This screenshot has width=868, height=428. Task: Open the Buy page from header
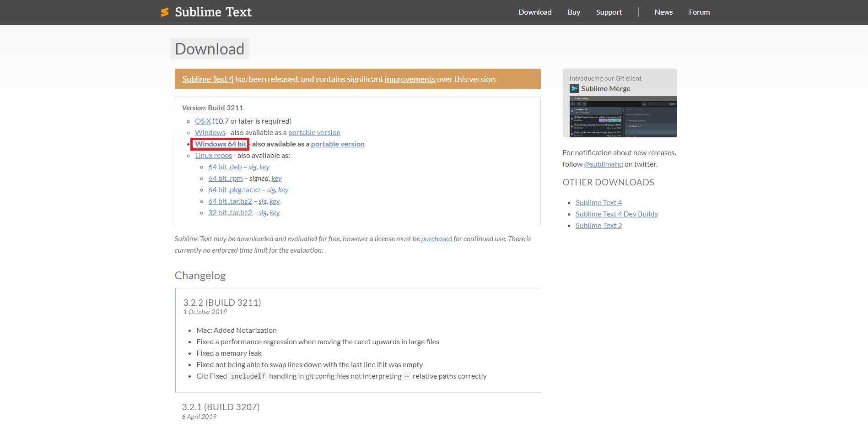pyautogui.click(x=574, y=12)
